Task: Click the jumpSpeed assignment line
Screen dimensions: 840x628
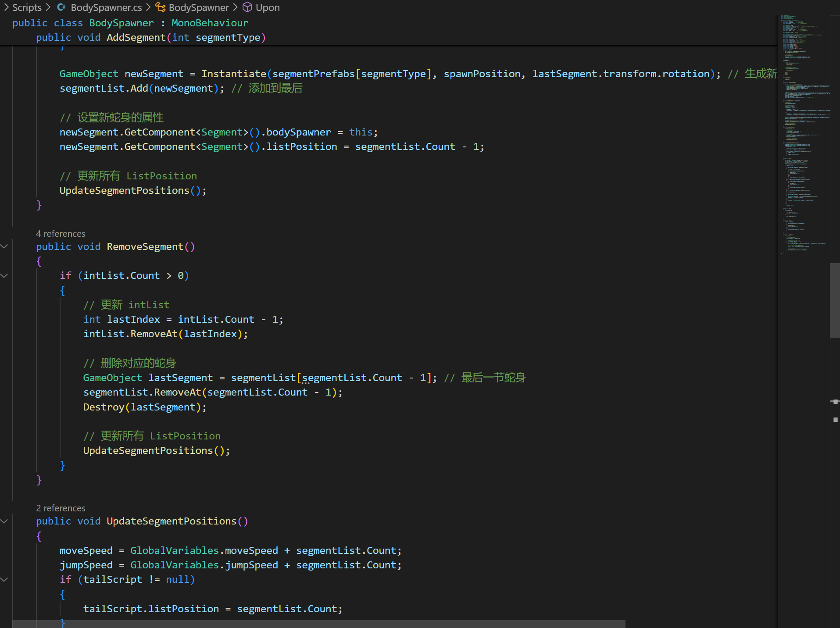Action: pyautogui.click(x=230, y=565)
